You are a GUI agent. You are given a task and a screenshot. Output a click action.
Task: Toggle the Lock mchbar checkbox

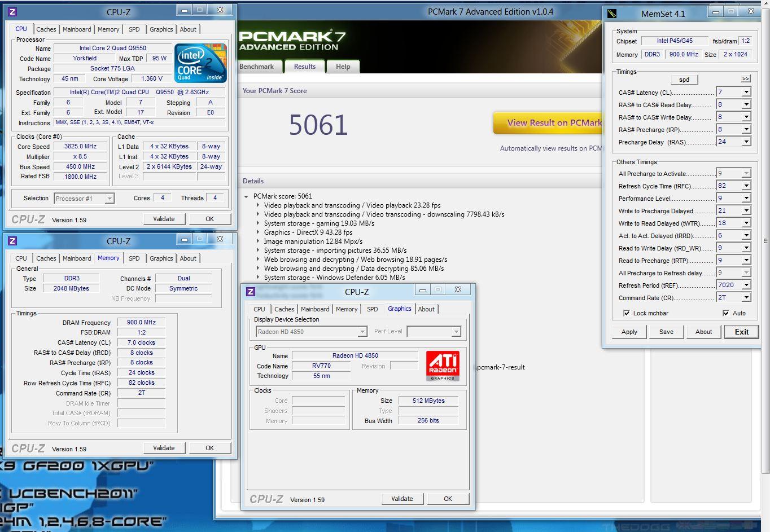click(626, 313)
